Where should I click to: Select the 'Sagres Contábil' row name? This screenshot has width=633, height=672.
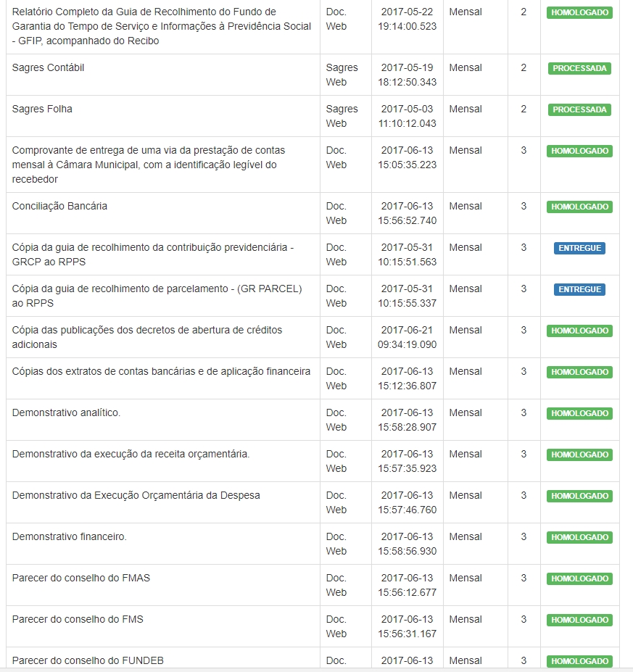[48, 67]
